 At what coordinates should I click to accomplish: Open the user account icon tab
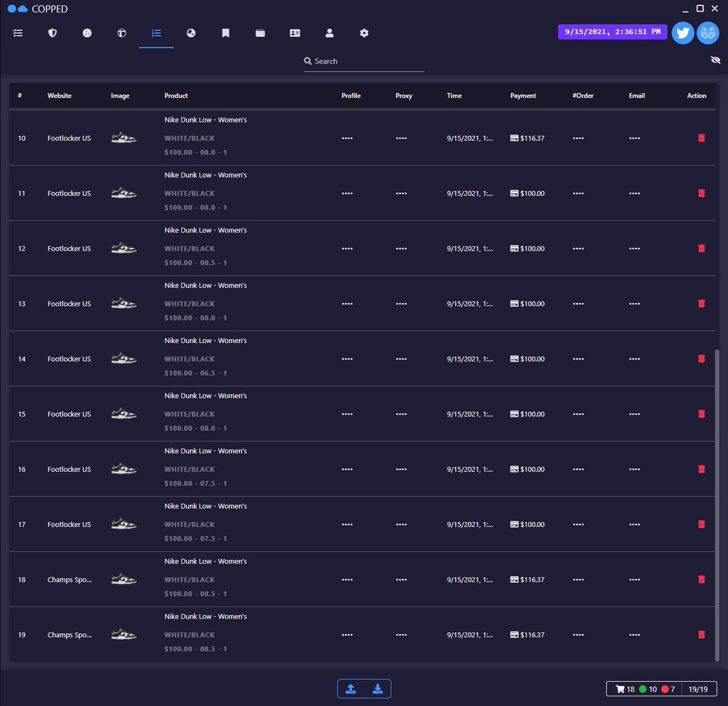pos(329,33)
